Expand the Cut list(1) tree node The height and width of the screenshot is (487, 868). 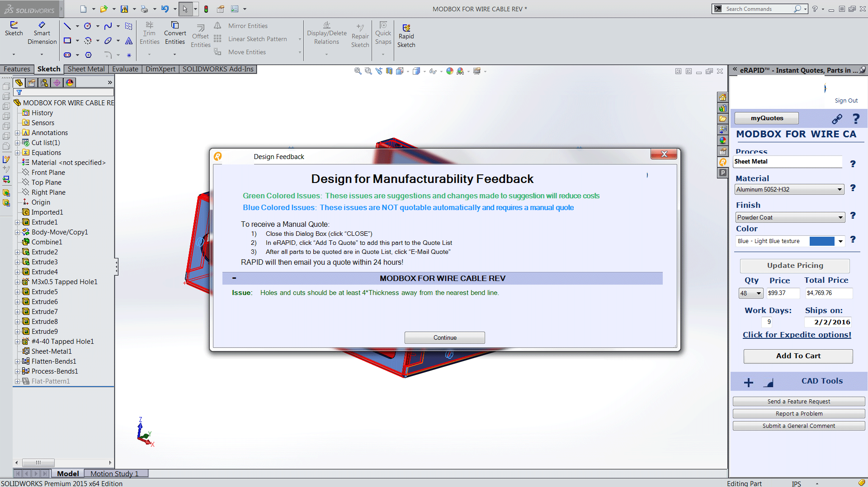click(17, 143)
